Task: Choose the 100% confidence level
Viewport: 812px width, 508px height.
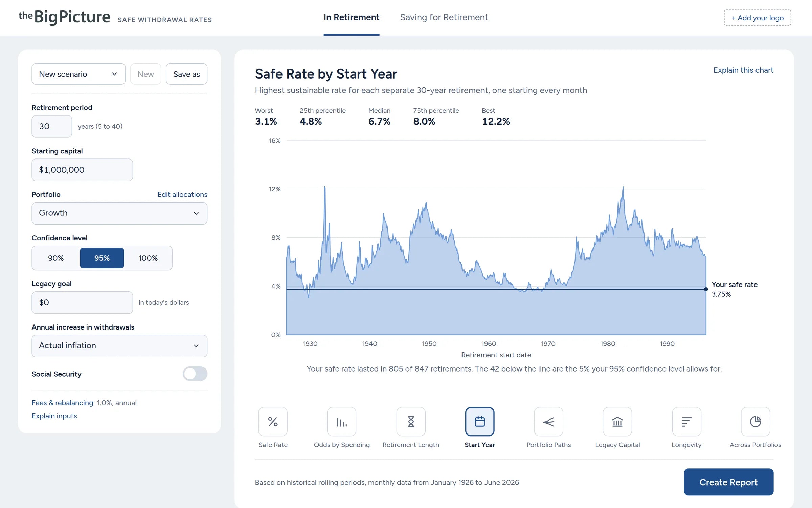Action: click(148, 258)
